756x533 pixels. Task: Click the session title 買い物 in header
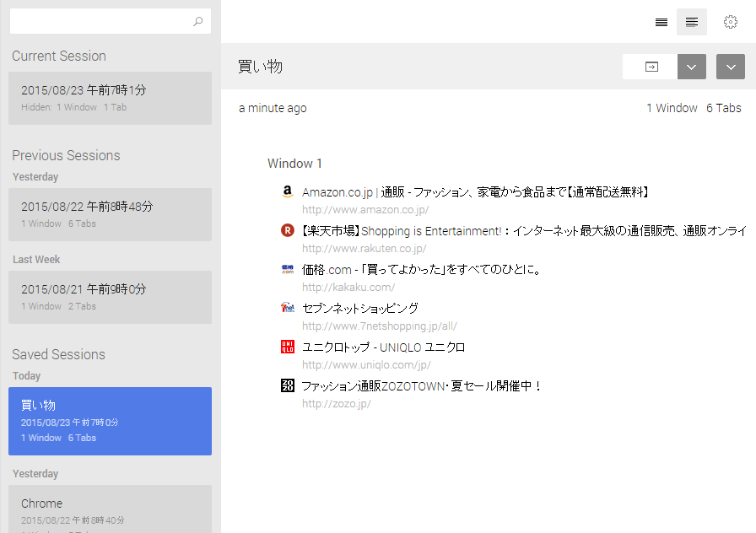pos(261,67)
